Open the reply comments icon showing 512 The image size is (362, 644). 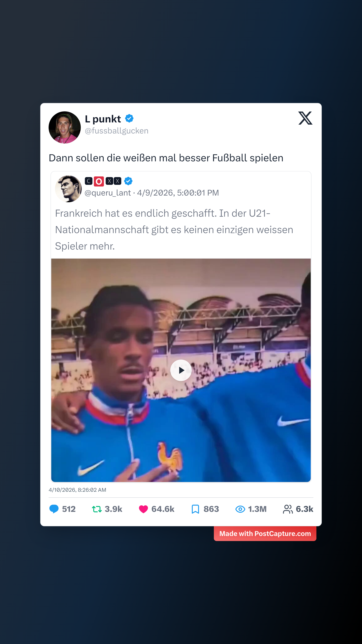(54, 509)
